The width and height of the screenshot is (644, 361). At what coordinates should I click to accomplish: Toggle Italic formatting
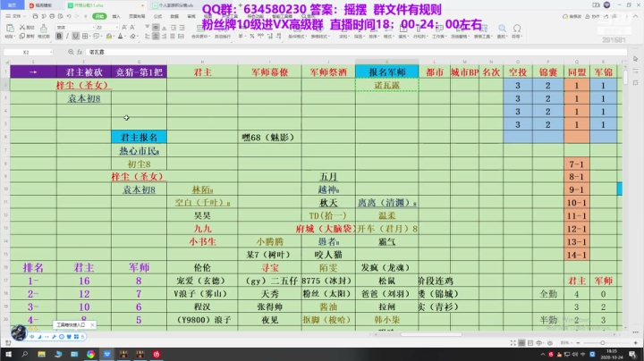coord(67,36)
